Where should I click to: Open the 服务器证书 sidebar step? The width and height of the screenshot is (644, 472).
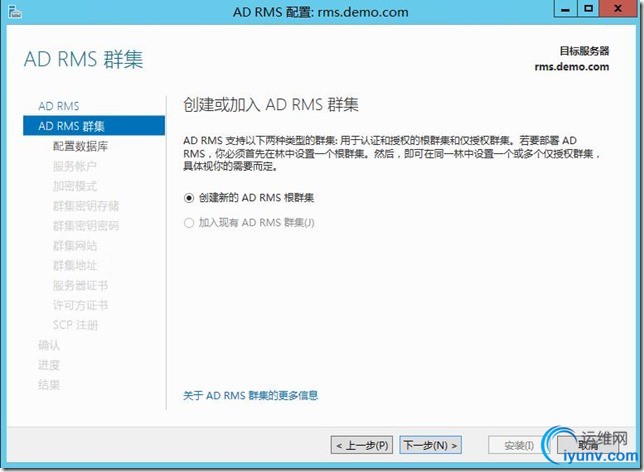[80, 286]
